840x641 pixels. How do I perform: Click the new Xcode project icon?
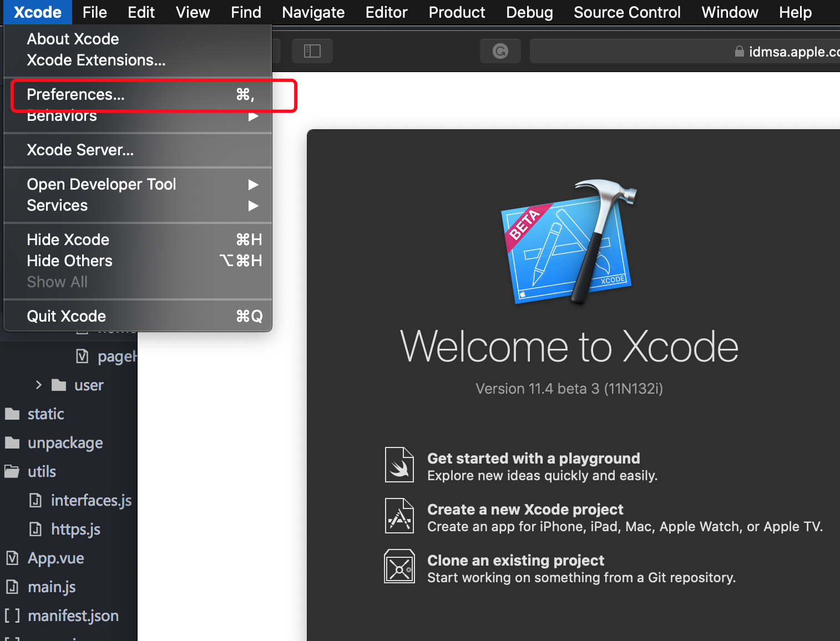(x=399, y=516)
